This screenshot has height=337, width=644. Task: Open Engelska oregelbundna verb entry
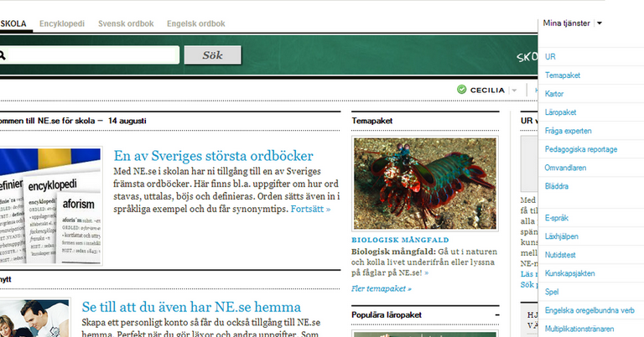click(x=591, y=310)
